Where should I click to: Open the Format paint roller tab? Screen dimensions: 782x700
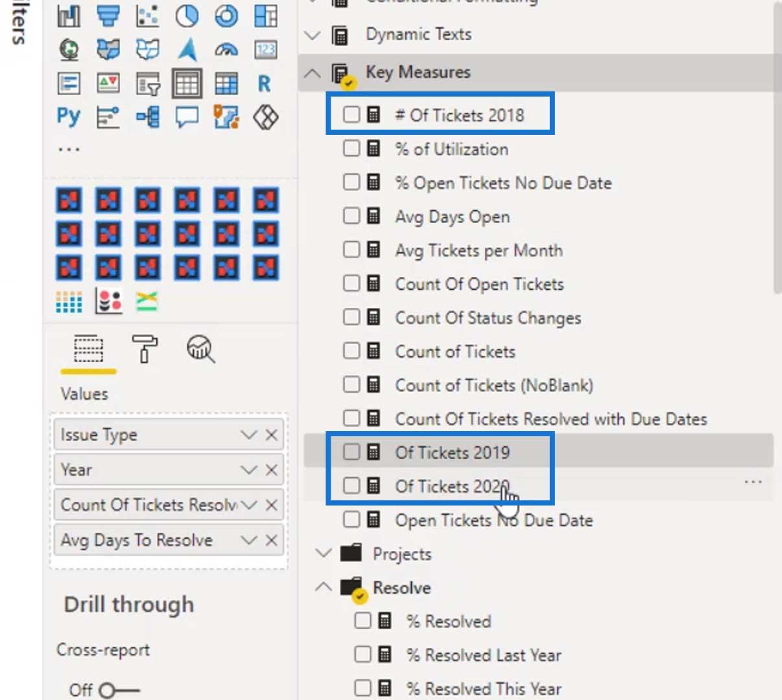(x=144, y=349)
